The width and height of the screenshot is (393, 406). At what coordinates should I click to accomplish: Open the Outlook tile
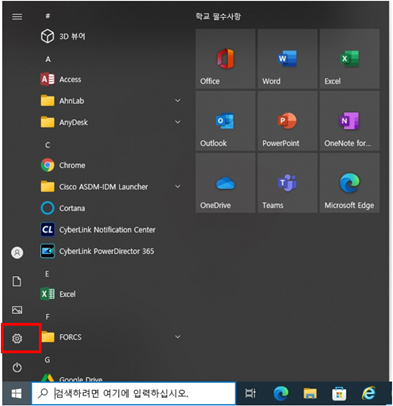[225, 121]
